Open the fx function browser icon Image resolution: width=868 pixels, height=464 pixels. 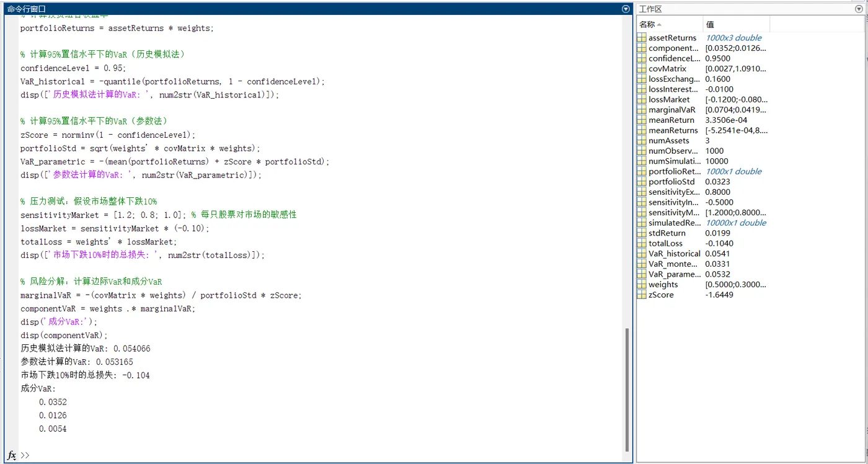(x=11, y=455)
